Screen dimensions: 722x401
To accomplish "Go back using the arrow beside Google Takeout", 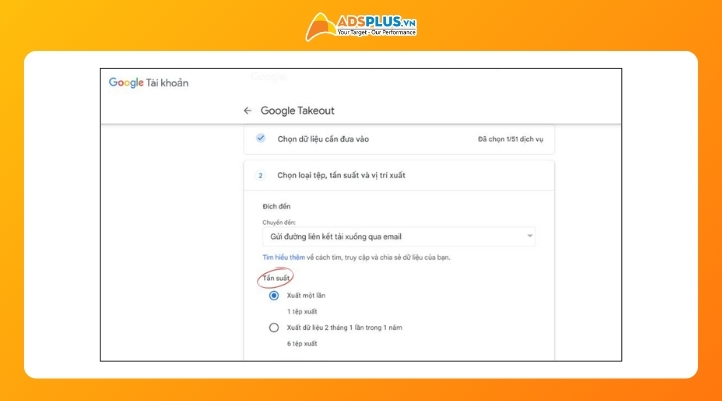I will tap(247, 110).
